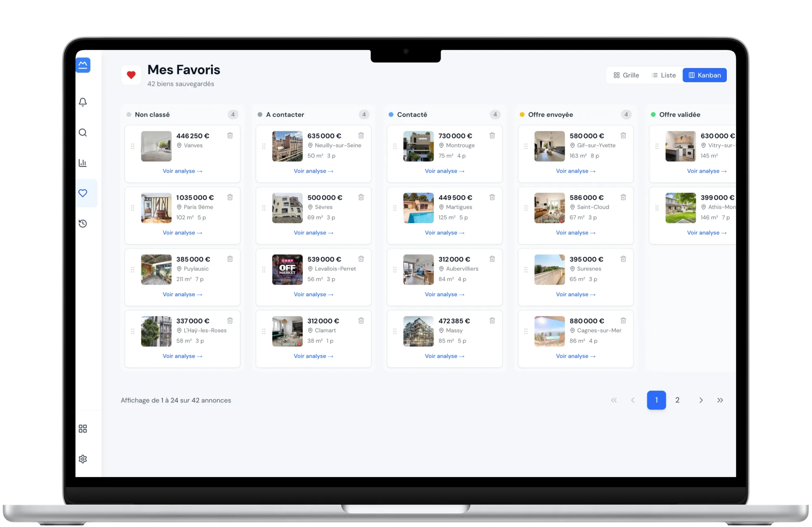Open Voir analyse for Paris 9ème listing

(x=183, y=233)
